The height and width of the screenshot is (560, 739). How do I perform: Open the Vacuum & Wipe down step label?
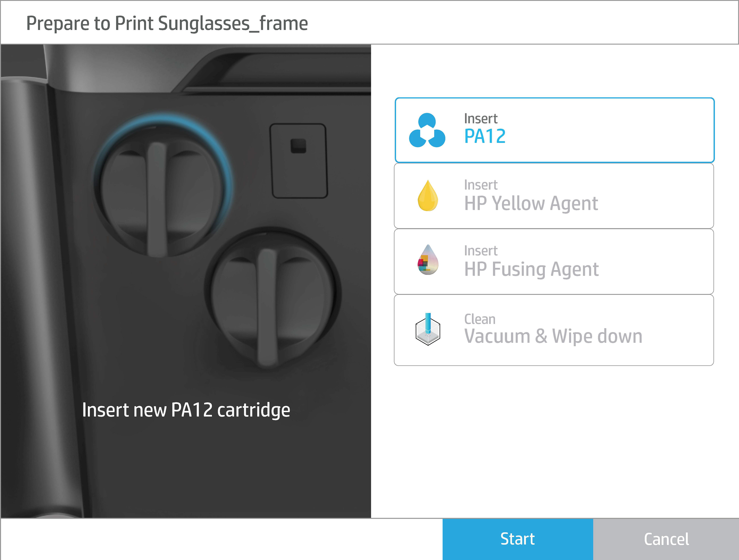coord(553,336)
